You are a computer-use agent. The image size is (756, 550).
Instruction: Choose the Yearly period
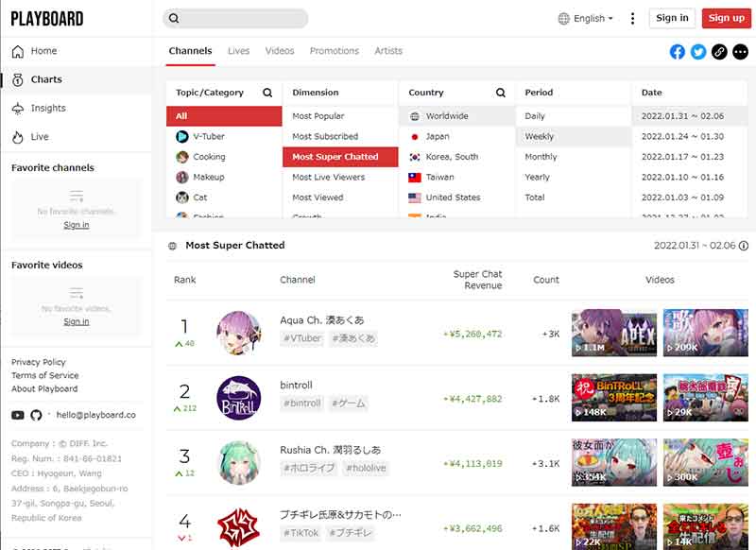tap(574, 177)
